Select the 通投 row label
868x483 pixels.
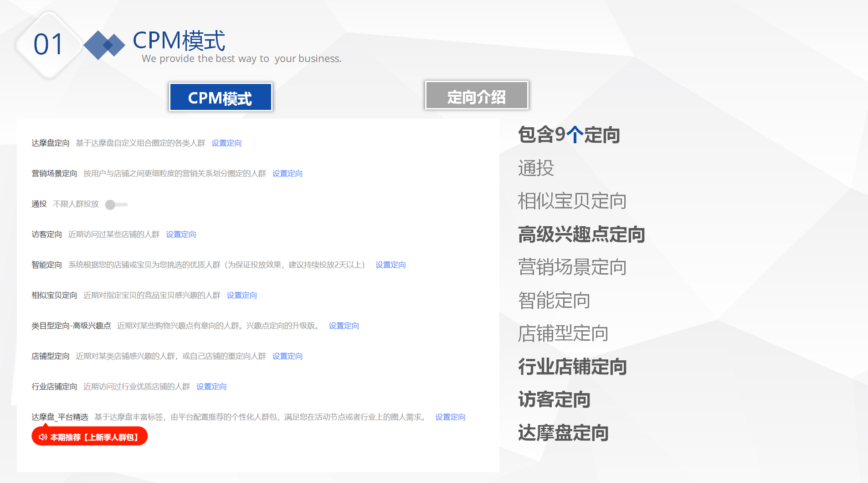(x=39, y=204)
